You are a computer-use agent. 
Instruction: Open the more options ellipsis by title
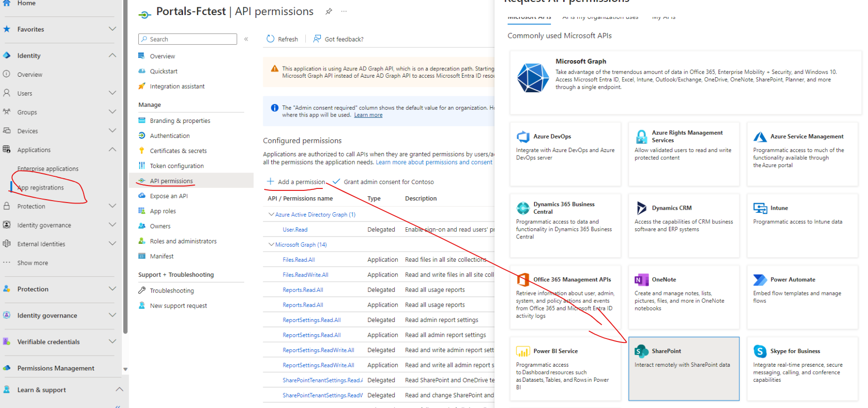(x=344, y=11)
